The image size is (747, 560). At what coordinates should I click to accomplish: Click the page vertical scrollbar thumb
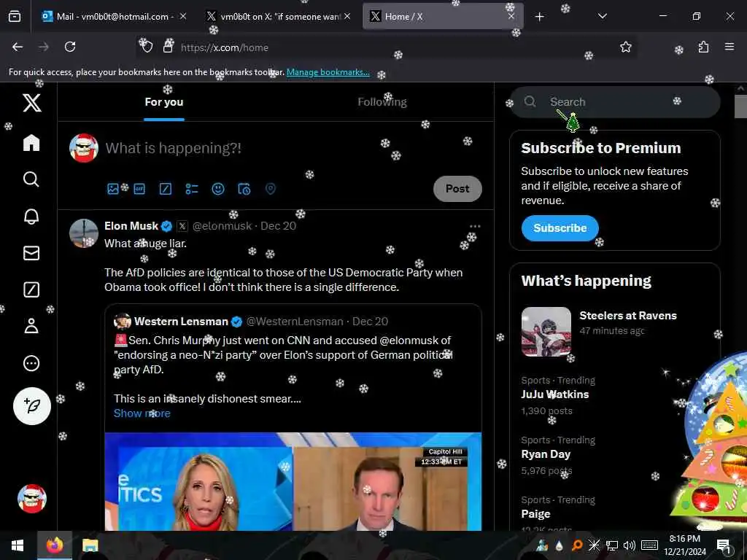coord(740,106)
